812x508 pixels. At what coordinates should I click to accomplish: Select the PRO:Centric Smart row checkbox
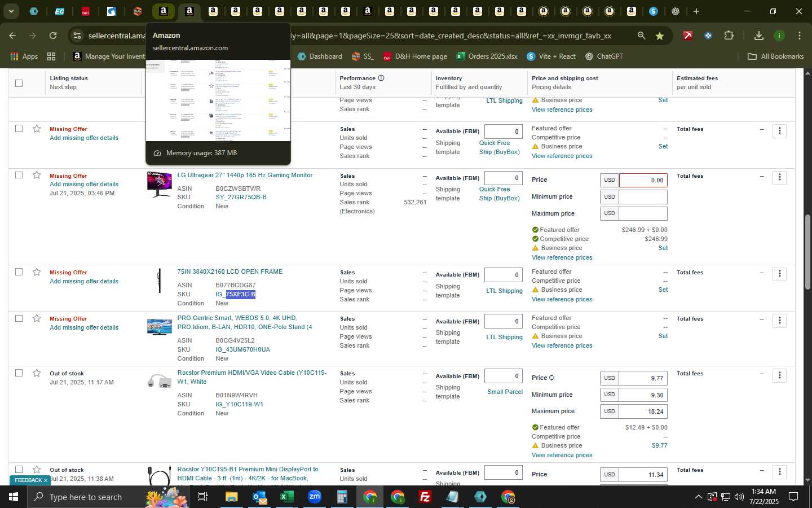click(19, 318)
